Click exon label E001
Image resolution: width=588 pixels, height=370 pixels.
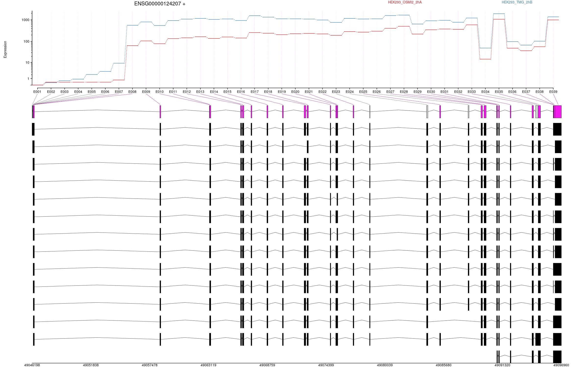tap(37, 92)
